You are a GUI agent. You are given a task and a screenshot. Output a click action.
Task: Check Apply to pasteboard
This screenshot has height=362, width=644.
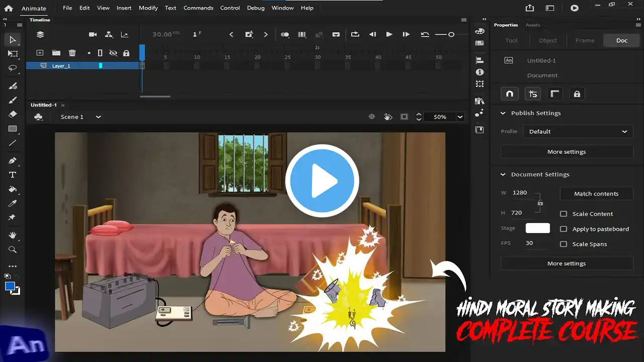563,229
